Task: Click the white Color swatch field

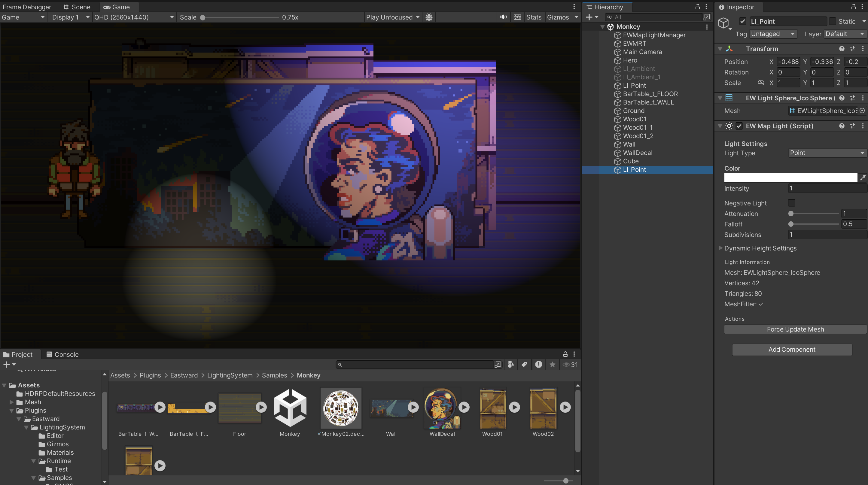Action: tap(790, 177)
